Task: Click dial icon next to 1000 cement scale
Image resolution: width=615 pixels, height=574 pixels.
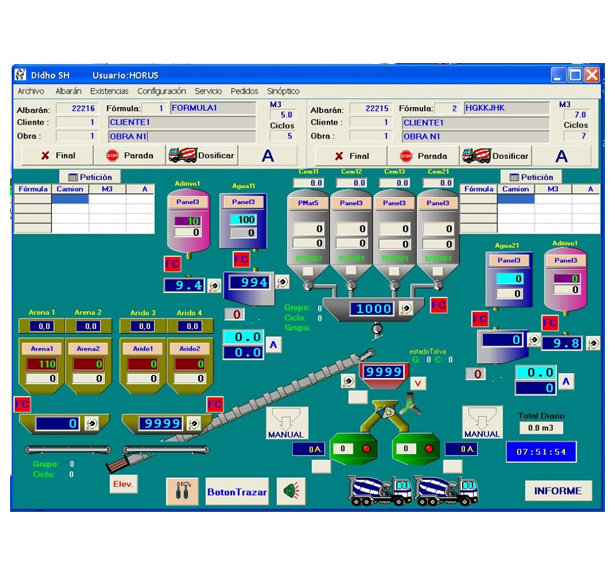Action: pyautogui.click(x=406, y=308)
